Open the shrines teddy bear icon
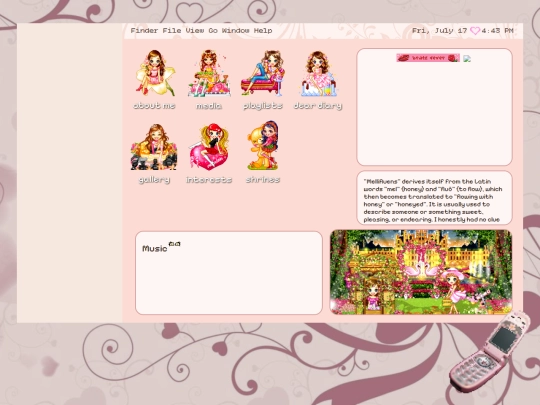Screen dimensions: 540x405 263,145
